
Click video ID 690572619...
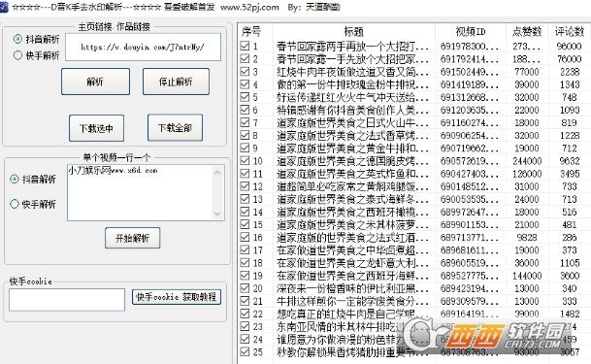[470, 161]
